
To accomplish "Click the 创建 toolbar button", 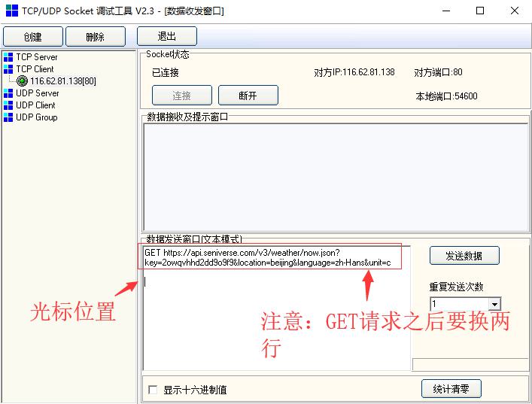I will 33,36.
